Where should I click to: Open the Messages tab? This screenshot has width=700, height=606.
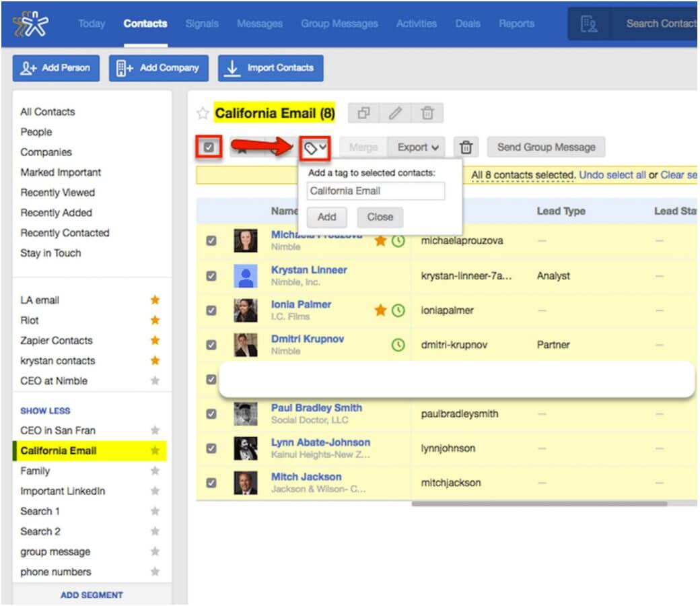pyautogui.click(x=259, y=24)
